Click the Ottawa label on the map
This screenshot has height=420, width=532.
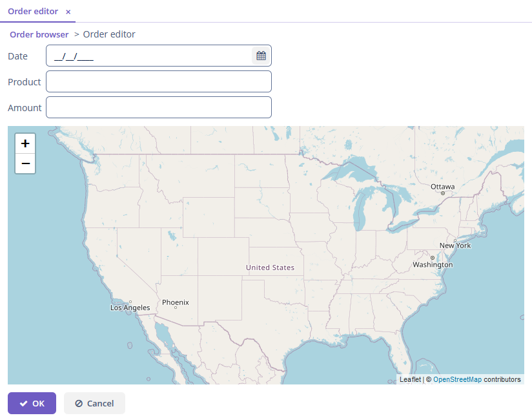tap(442, 186)
